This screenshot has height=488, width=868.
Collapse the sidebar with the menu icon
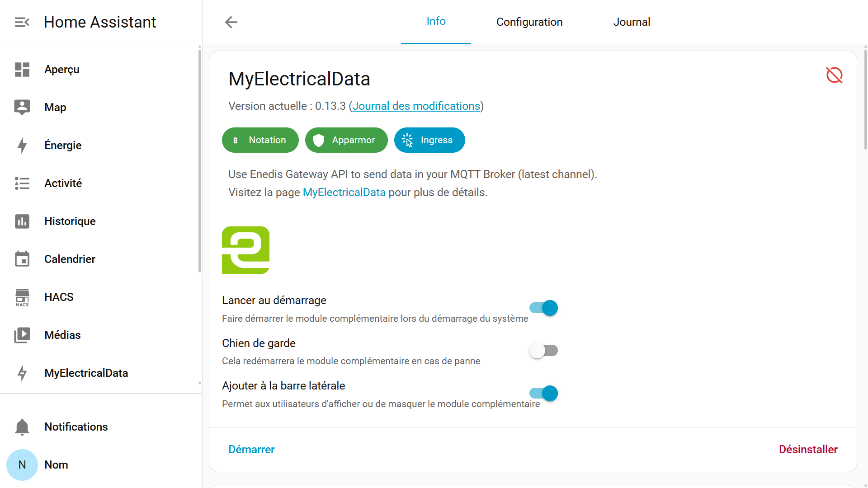click(x=22, y=22)
